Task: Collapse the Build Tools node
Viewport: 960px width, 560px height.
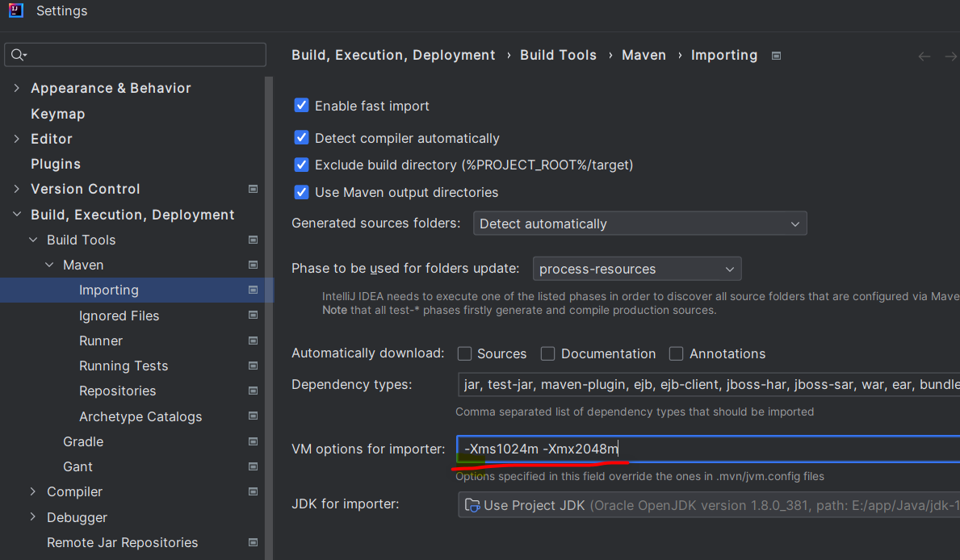Action: tap(33, 240)
